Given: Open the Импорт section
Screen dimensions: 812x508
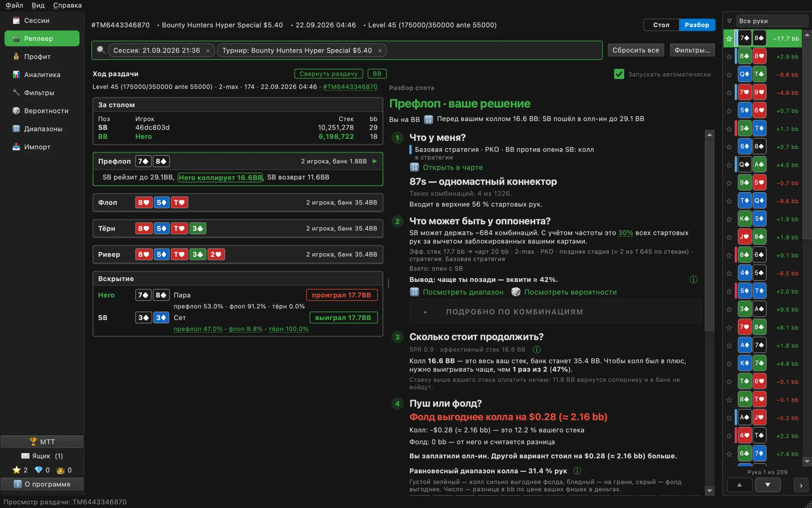Looking at the screenshot, I should 42,147.
